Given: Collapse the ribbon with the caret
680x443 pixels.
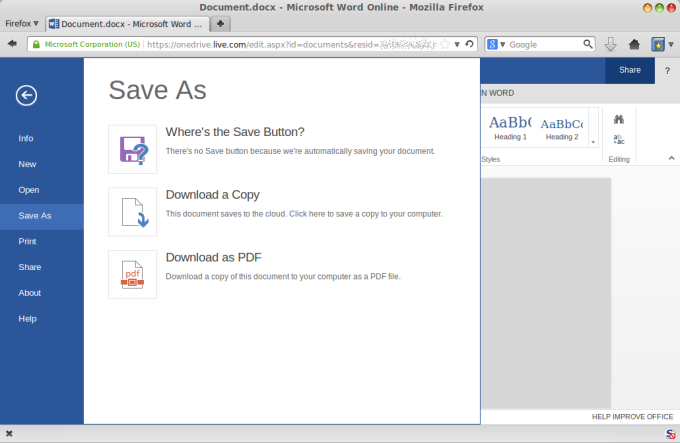Looking at the screenshot, I should [x=671, y=158].
